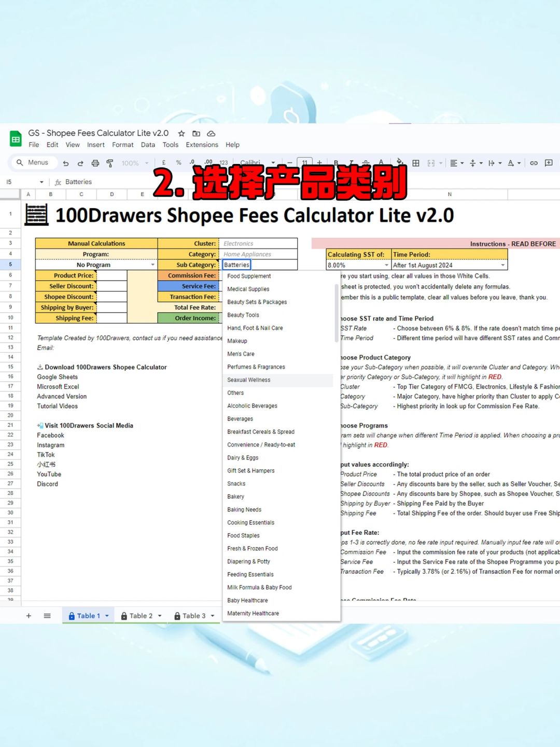Open the Borders tool
Image resolution: width=560 pixels, height=747 pixels.
click(416, 163)
